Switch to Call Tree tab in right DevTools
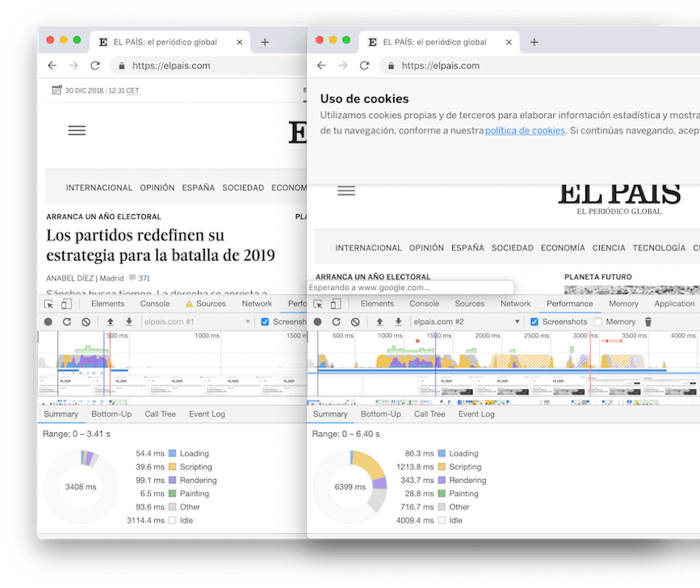 429,414
